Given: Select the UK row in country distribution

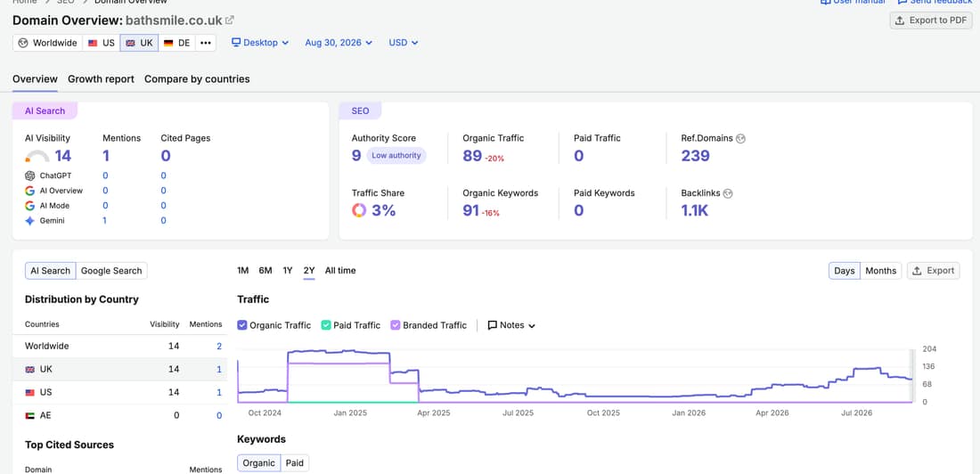Looking at the screenshot, I should pyautogui.click(x=120, y=370).
